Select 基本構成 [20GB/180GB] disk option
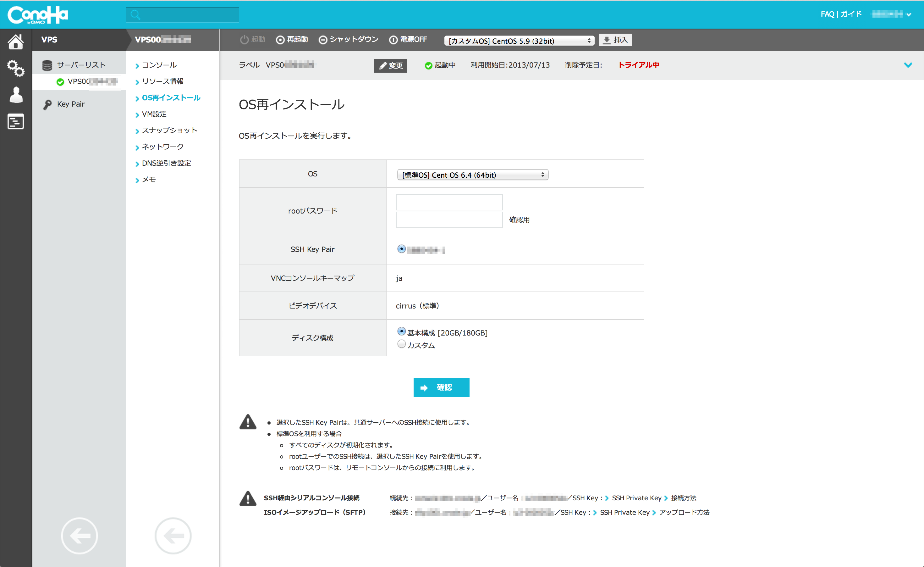924x567 pixels. coord(401,331)
